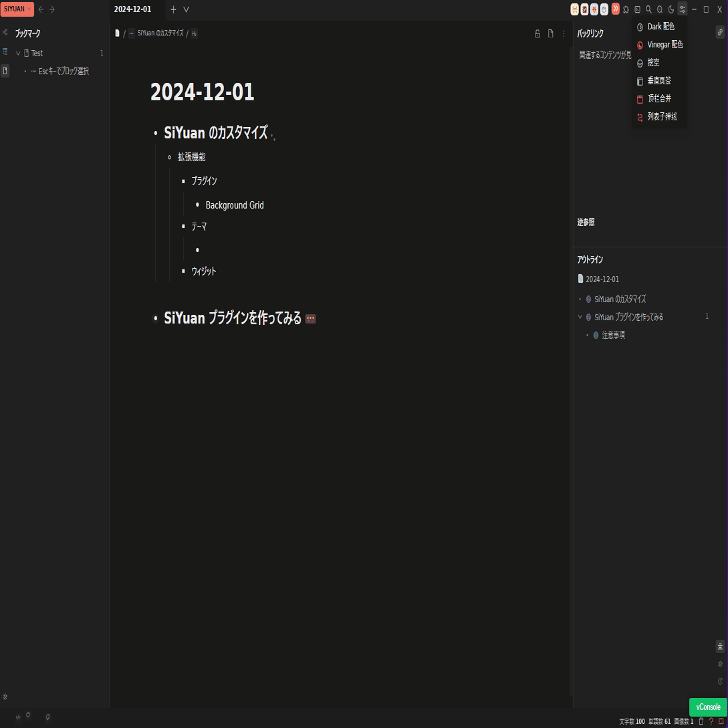Open help with the red question mark
The image size is (728, 728).
point(711,721)
